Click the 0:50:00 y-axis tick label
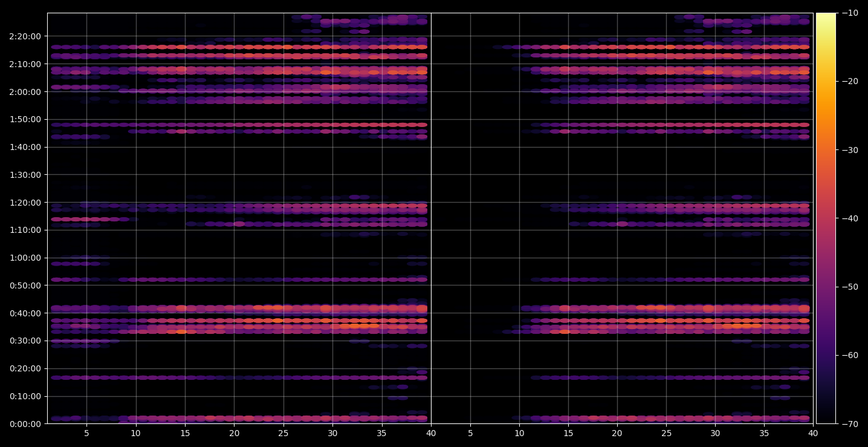This screenshot has width=868, height=447. (x=25, y=285)
